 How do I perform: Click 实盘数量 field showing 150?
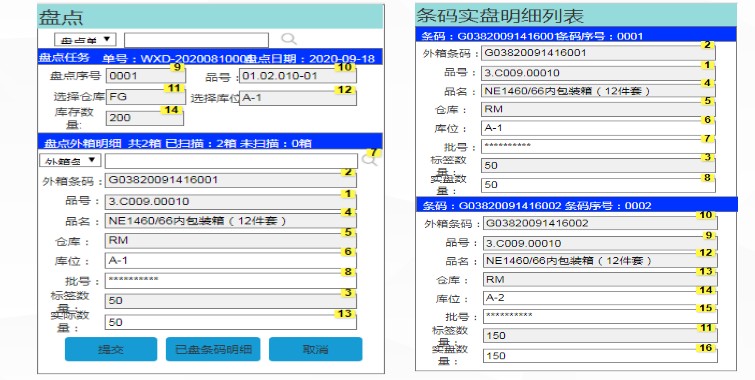coord(600,356)
